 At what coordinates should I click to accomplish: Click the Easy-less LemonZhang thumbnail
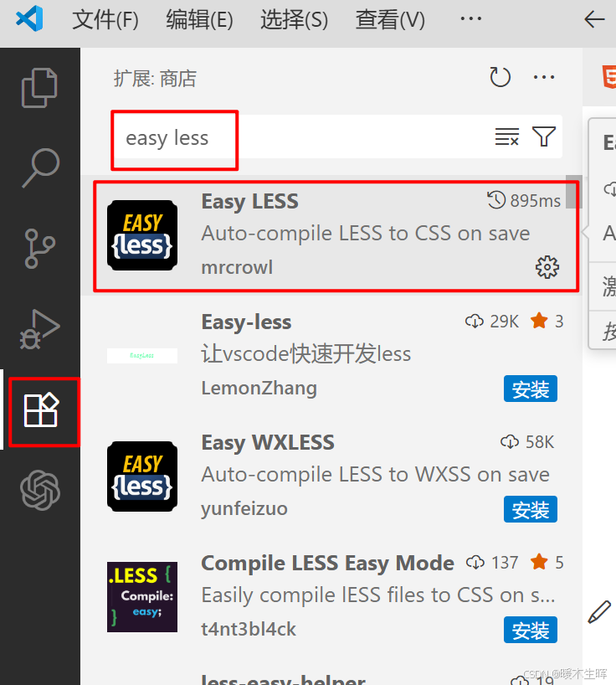coord(142,356)
